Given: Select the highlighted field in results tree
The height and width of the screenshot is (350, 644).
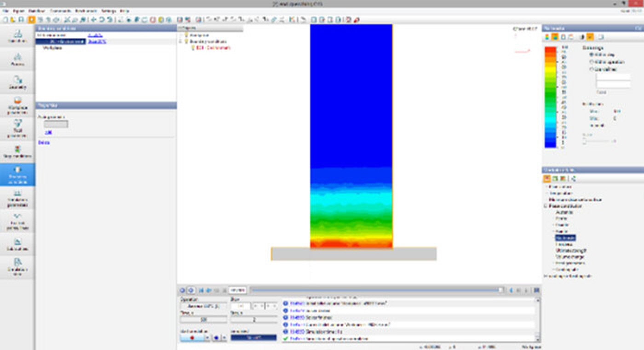Looking at the screenshot, I should pyautogui.click(x=565, y=238).
